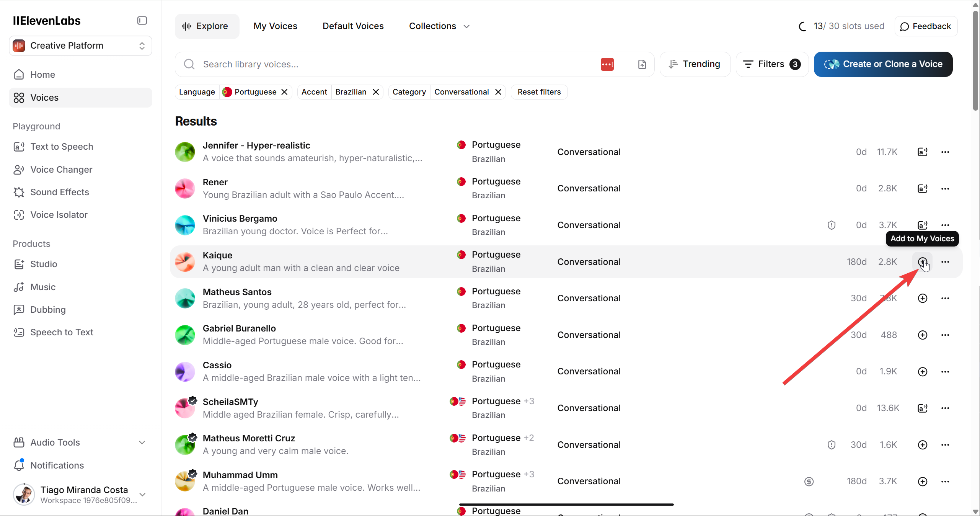
Task: Open more options for Kaique voice
Action: (x=945, y=262)
